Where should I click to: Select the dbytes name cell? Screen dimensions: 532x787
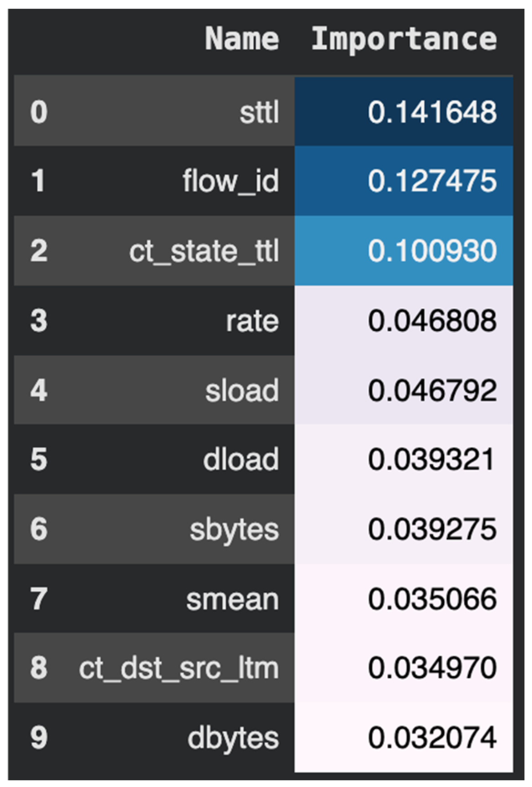tap(233, 738)
